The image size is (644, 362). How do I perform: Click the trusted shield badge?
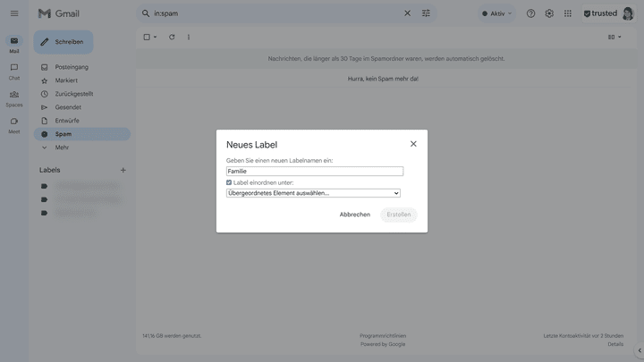(600, 13)
